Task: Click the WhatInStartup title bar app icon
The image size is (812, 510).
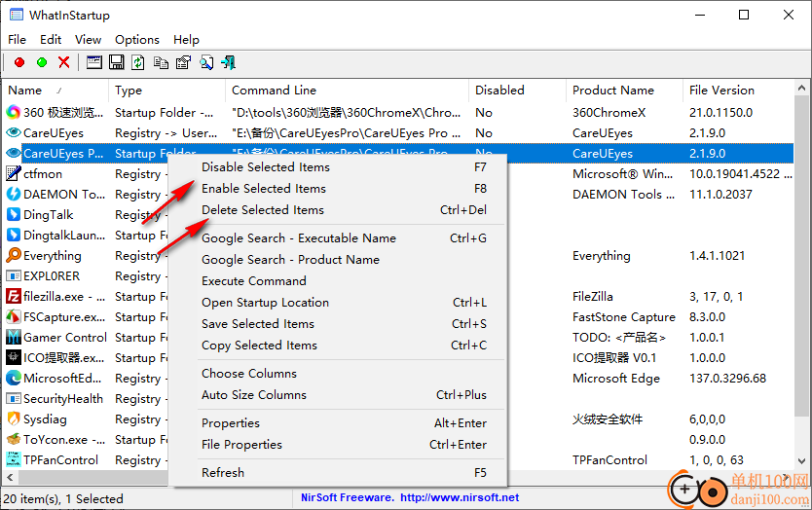Action: pyautogui.click(x=17, y=15)
